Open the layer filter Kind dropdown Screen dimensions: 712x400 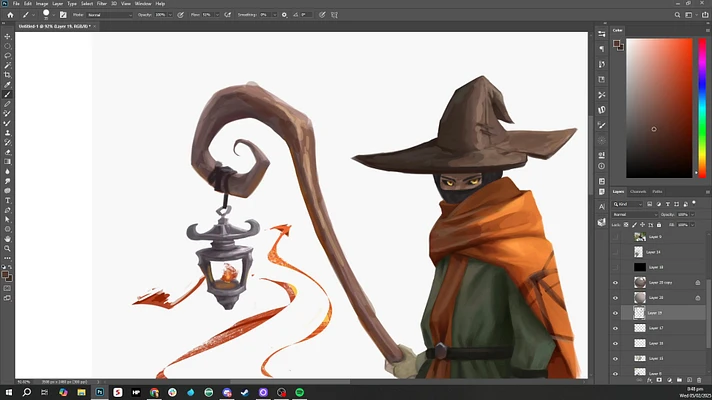tap(628, 204)
